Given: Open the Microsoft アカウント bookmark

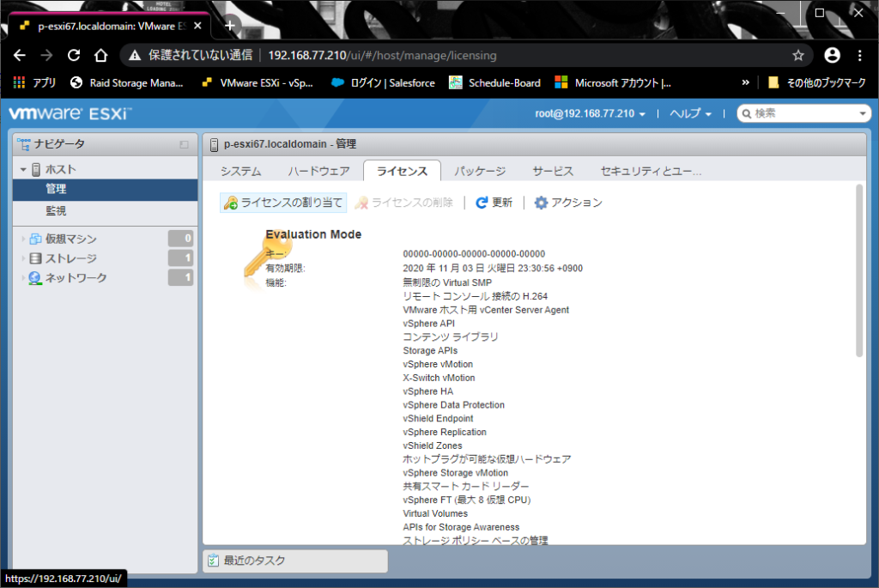Looking at the screenshot, I should tap(613, 83).
